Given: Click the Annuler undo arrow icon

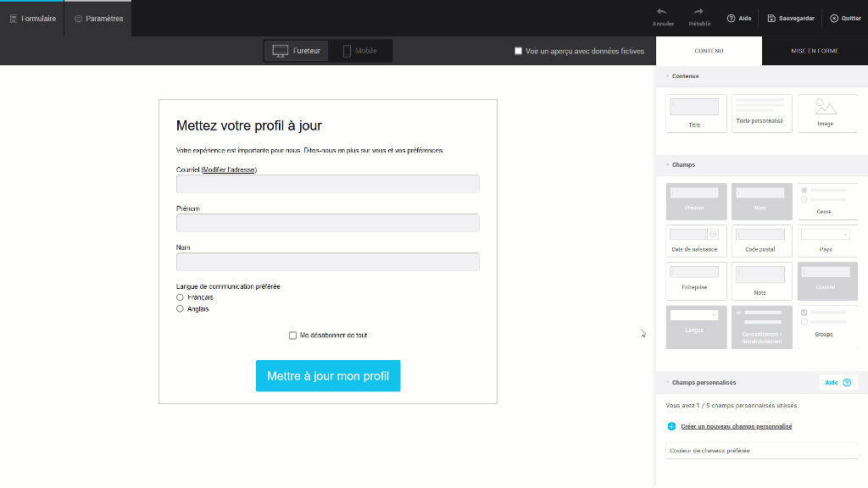Looking at the screenshot, I should click(x=662, y=12).
